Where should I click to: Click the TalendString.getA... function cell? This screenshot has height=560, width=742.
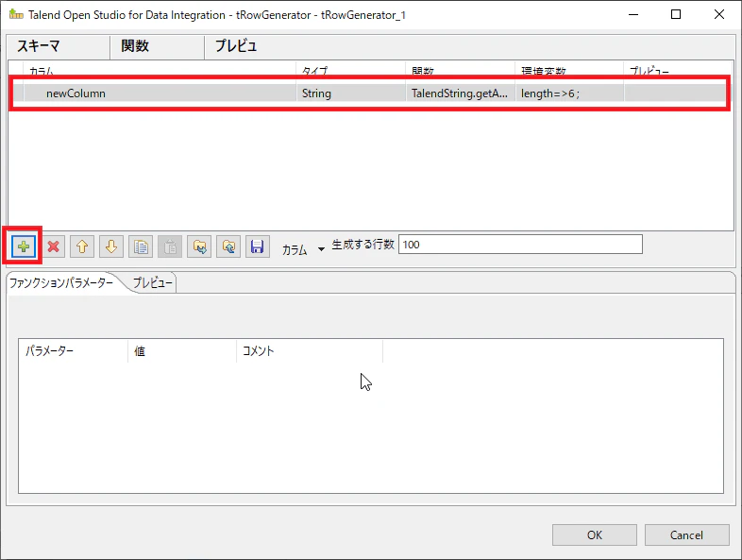click(460, 93)
